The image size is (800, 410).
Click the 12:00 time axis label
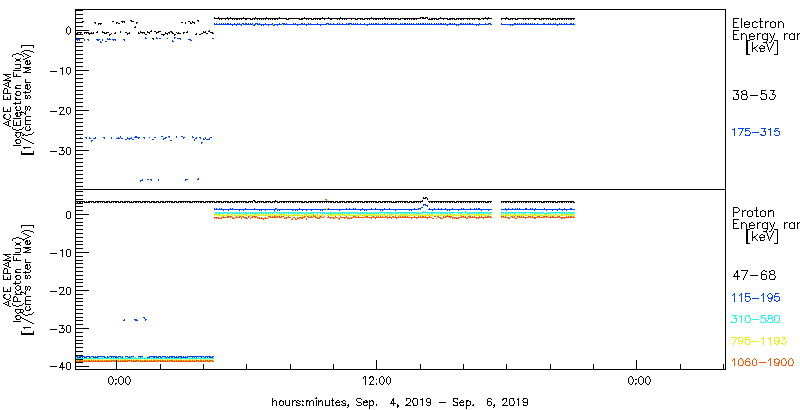(377, 380)
